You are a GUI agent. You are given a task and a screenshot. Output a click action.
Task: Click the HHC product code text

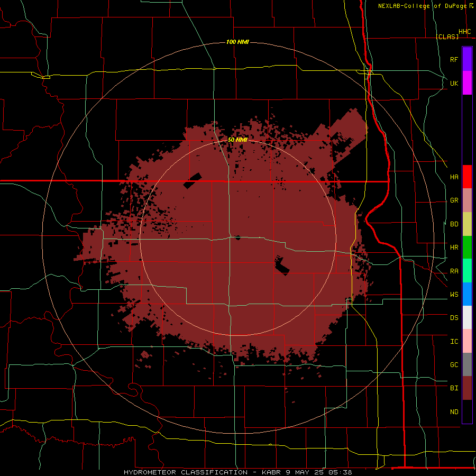pyautogui.click(x=464, y=32)
